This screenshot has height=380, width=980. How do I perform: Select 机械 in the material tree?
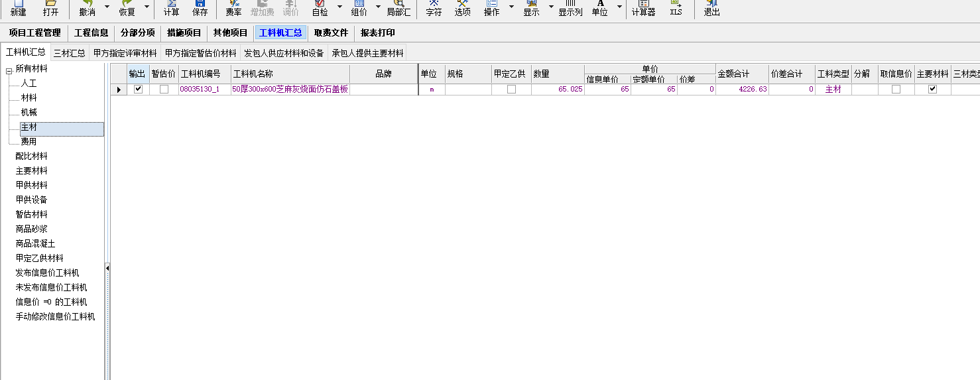[29, 113]
